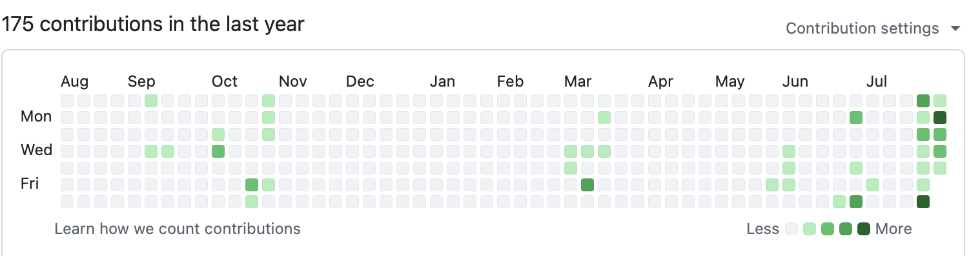This screenshot has height=256, width=980.
Task: Click medium green Friday cell in October
Action: point(252,185)
